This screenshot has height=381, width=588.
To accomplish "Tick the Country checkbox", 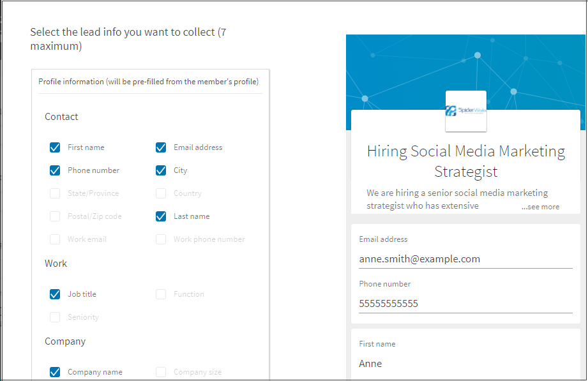I will coord(161,193).
